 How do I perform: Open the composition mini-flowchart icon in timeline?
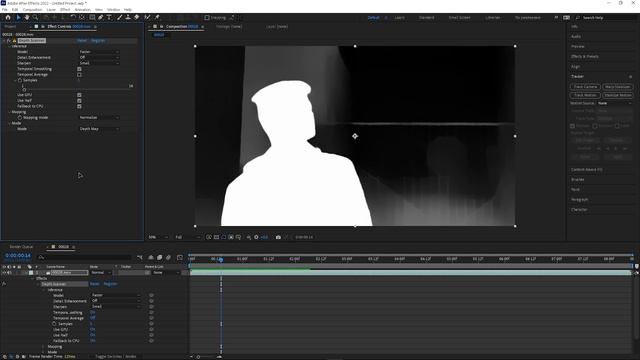140,257
